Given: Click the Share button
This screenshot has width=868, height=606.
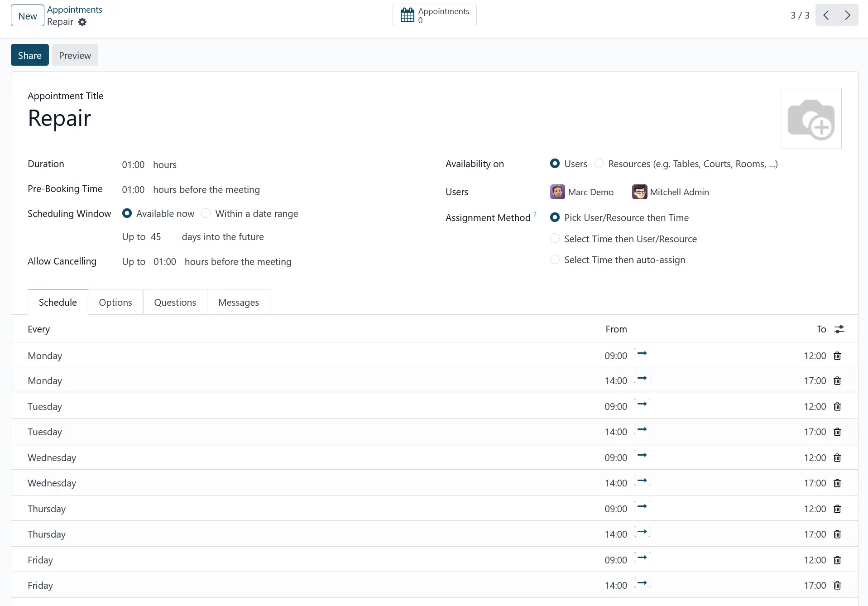Looking at the screenshot, I should click(30, 55).
